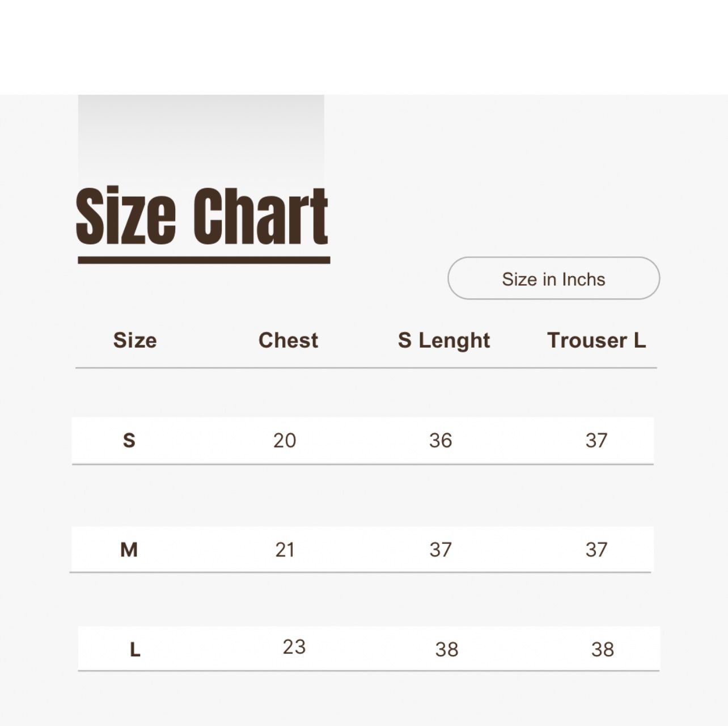Select the M size row label
728x726 pixels.
[x=129, y=550]
